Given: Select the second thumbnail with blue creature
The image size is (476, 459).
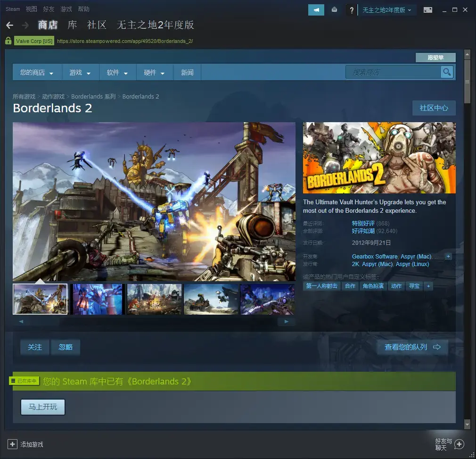Looking at the screenshot, I should pyautogui.click(x=97, y=299).
